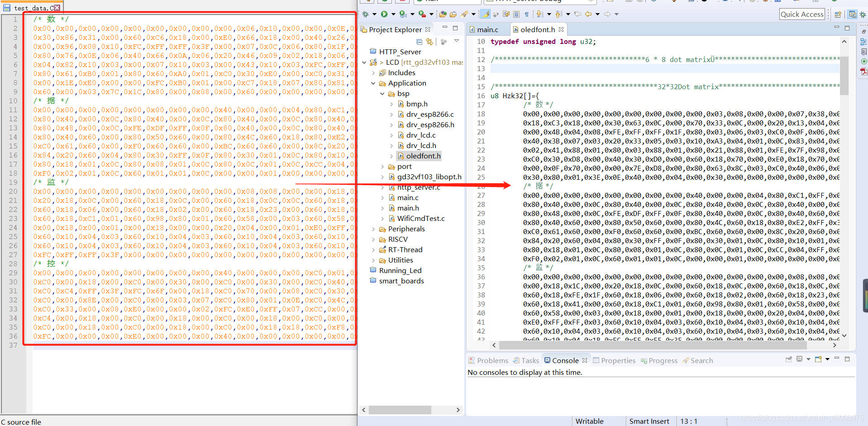Click the external tools run icon
This screenshot has width=868, height=426.
tap(422, 14)
